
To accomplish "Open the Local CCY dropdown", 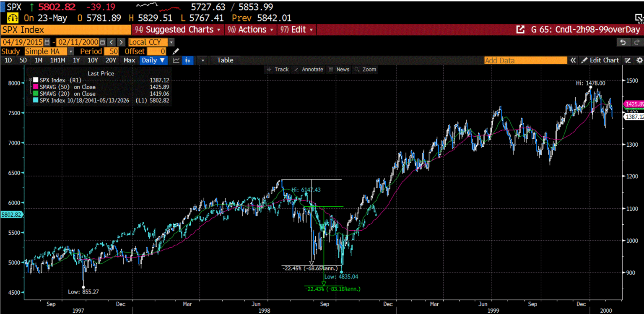I will pos(171,42).
